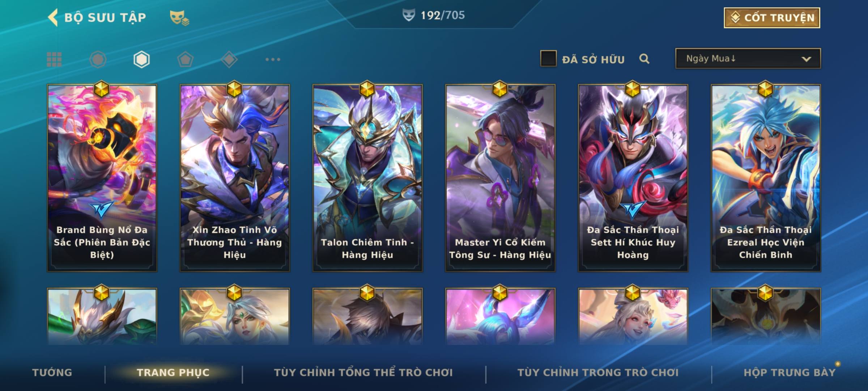Toggle the Đã Sở Hữu checkbox
This screenshot has height=391, width=868.
pos(548,58)
